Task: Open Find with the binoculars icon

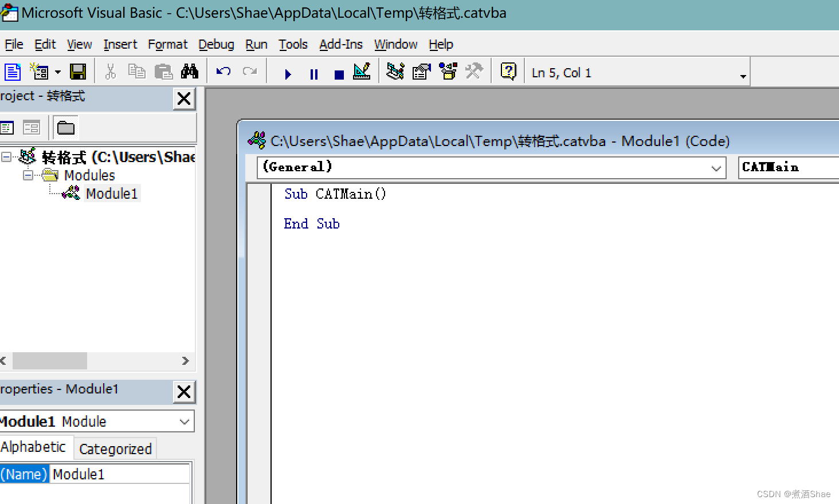Action: 190,72
